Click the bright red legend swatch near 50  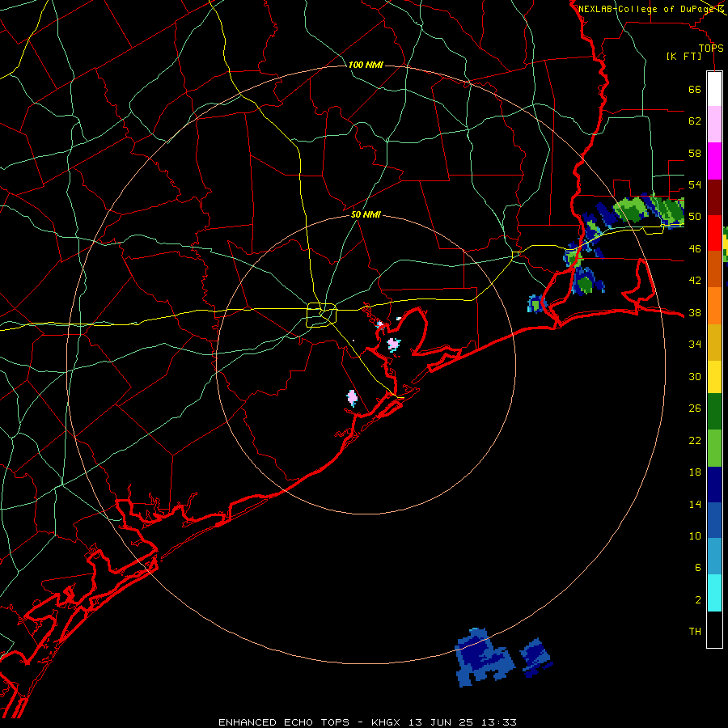714,233
